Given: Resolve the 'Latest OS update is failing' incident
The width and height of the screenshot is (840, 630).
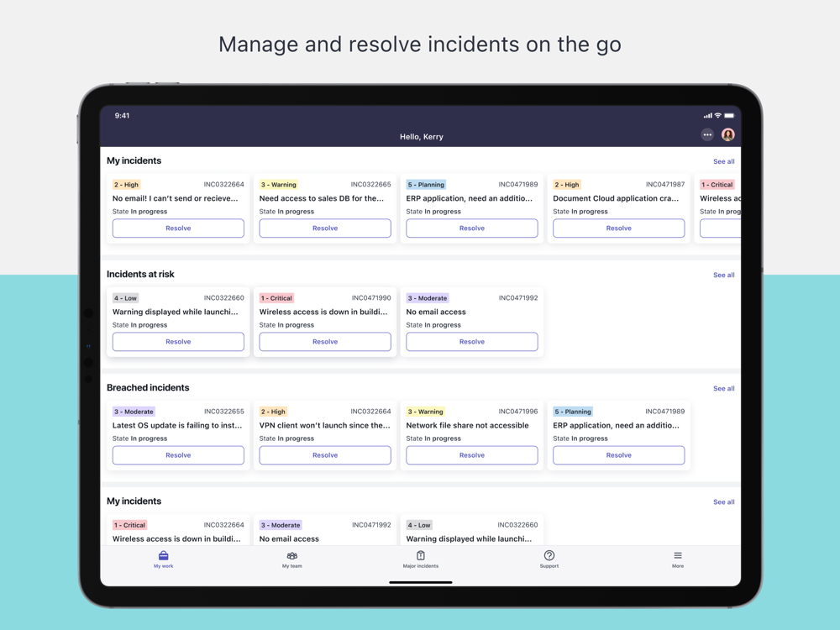Looking at the screenshot, I should tap(178, 455).
